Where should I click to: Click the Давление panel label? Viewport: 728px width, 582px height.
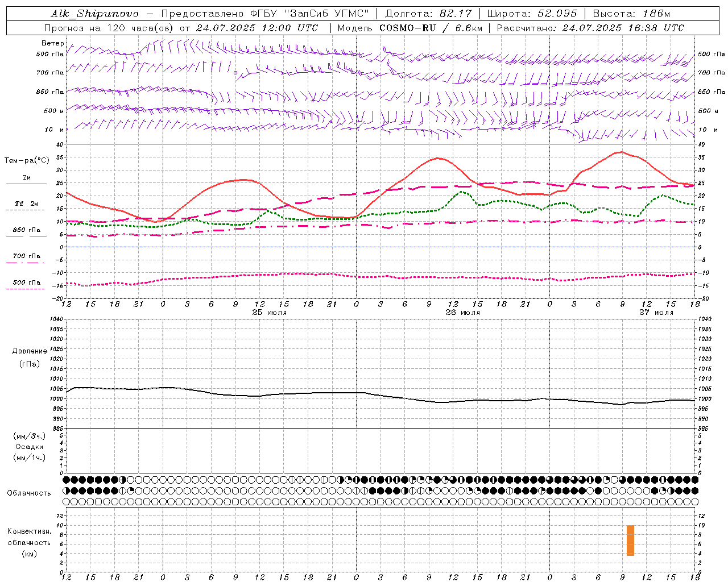tap(30, 351)
